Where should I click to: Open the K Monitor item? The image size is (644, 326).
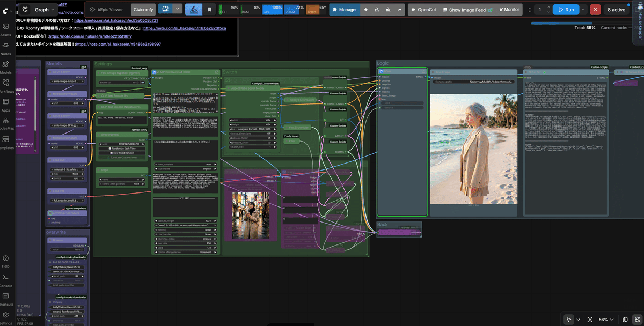(509, 9)
